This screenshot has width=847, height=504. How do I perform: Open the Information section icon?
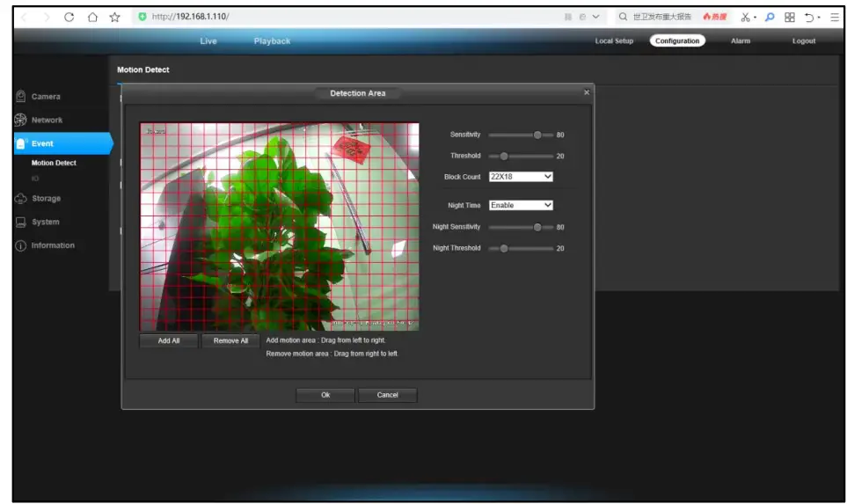[20, 245]
